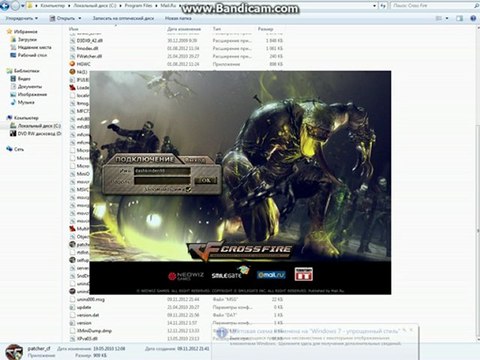480x360 pixels.
Task: Sort by the Тип column header
Action: click(x=217, y=29)
